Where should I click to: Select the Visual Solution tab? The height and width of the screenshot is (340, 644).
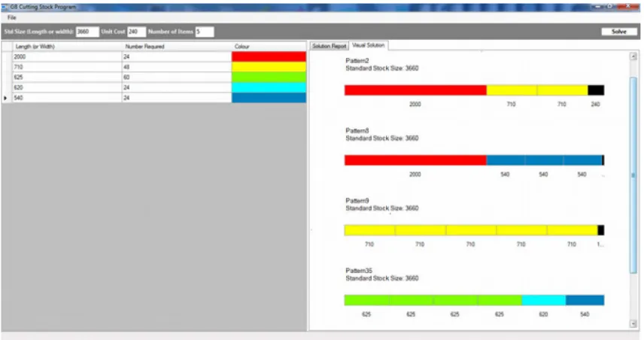pyautogui.click(x=369, y=45)
